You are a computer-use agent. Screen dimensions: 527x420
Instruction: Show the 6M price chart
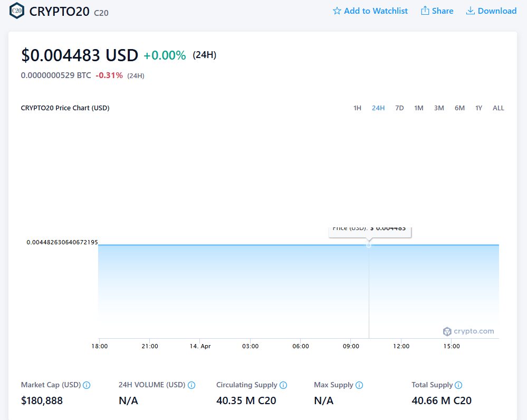click(459, 108)
